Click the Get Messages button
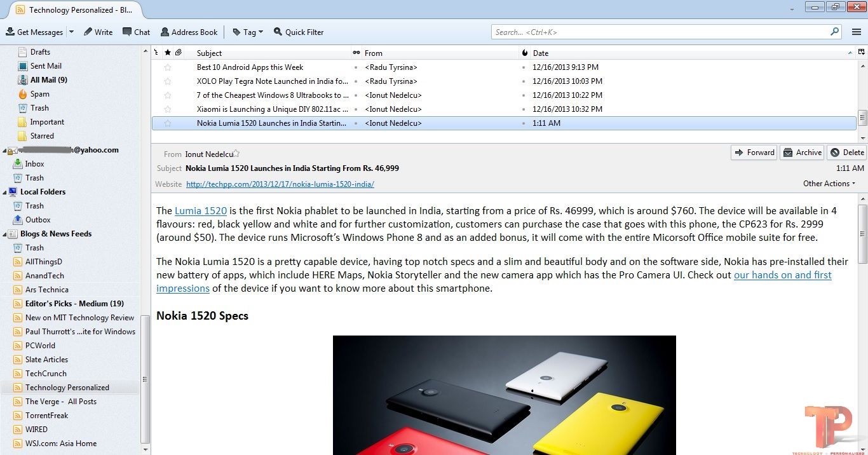Viewport: 868px width, 455px height. pos(34,32)
